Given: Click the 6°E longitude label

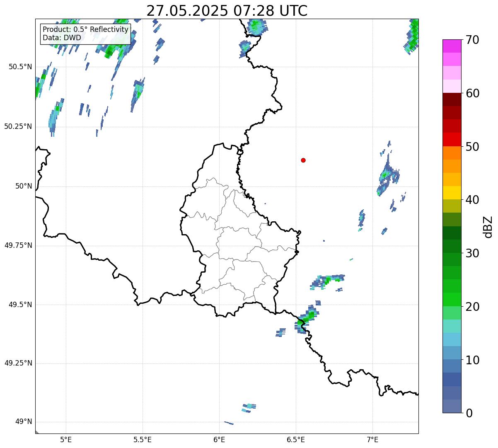Looking at the screenshot, I should click(x=219, y=440).
